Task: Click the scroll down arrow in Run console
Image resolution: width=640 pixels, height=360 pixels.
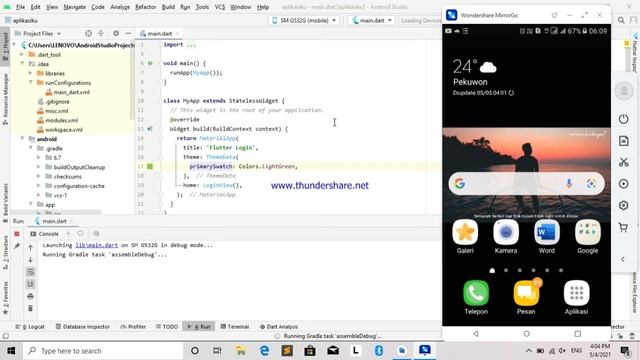Action: pos(31,260)
